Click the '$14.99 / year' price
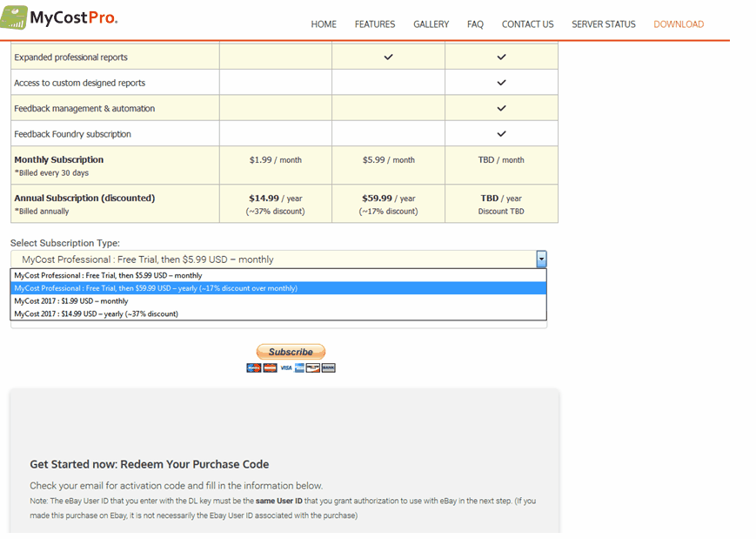Screen dimensions: 756x539 click(275, 199)
